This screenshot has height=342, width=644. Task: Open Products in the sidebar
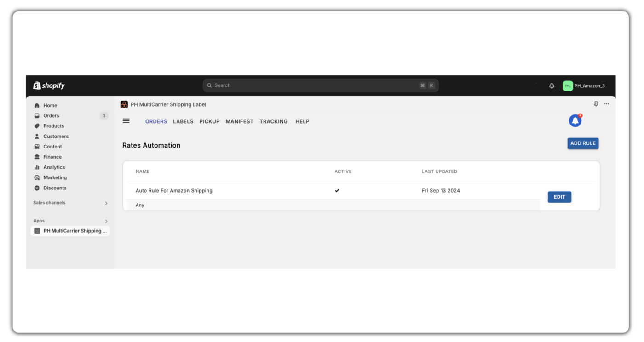pos(54,126)
